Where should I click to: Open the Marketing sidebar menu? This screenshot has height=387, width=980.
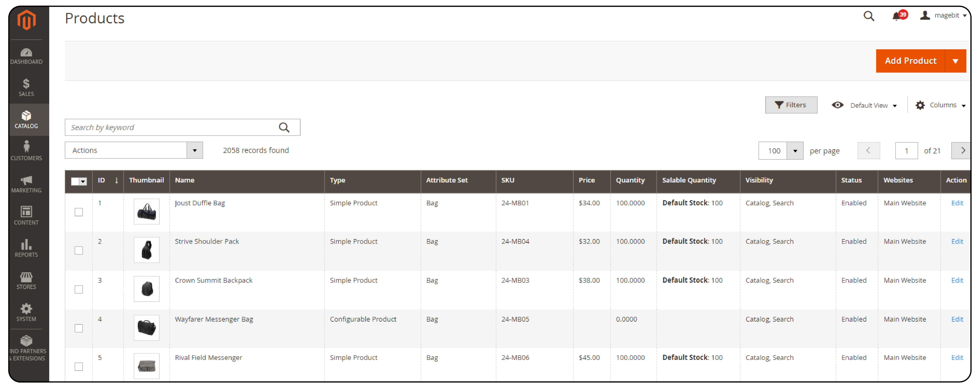coord(26,184)
